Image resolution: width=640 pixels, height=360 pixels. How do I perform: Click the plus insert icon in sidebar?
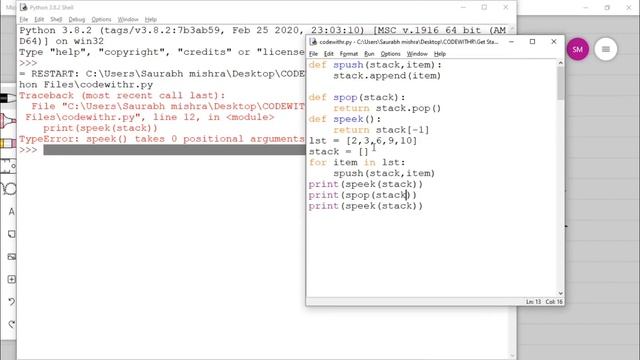11,279
